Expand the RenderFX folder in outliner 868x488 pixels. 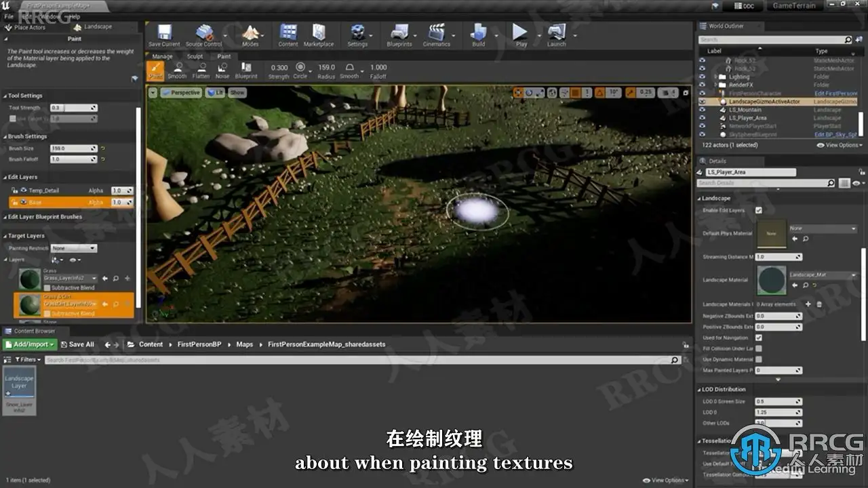[x=716, y=85]
